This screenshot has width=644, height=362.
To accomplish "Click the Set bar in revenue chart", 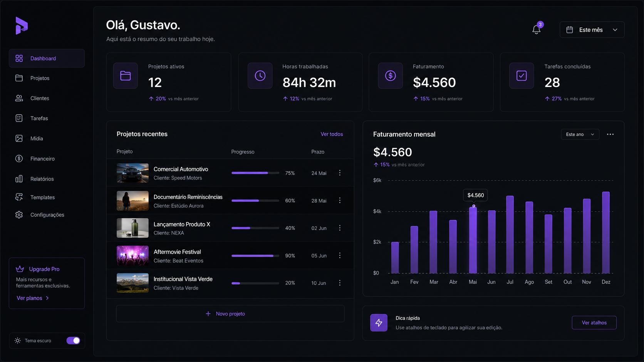I will (x=548, y=244).
